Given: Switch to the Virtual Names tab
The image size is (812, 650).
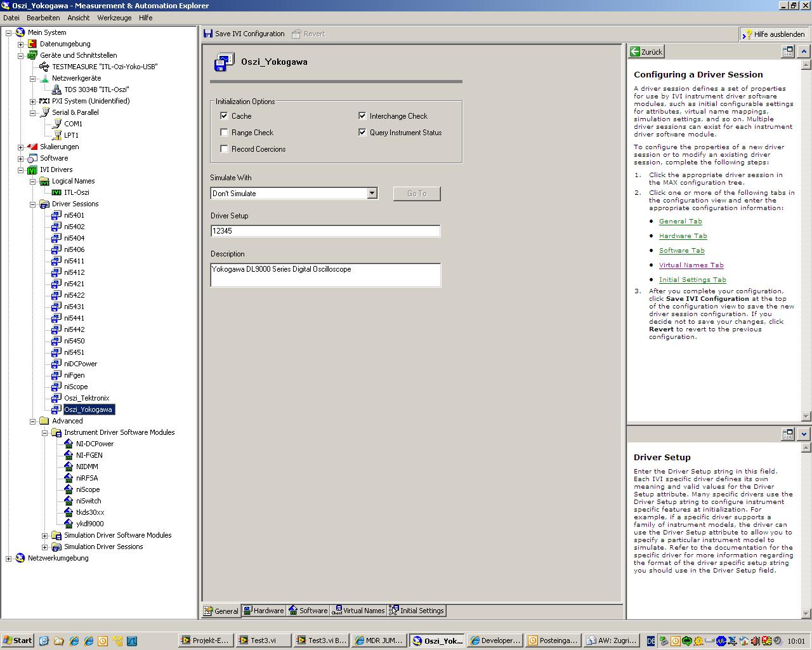Looking at the screenshot, I should pos(358,611).
